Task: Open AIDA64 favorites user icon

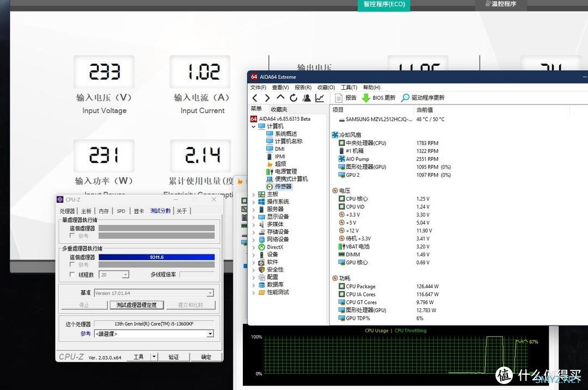Action: click(x=307, y=98)
